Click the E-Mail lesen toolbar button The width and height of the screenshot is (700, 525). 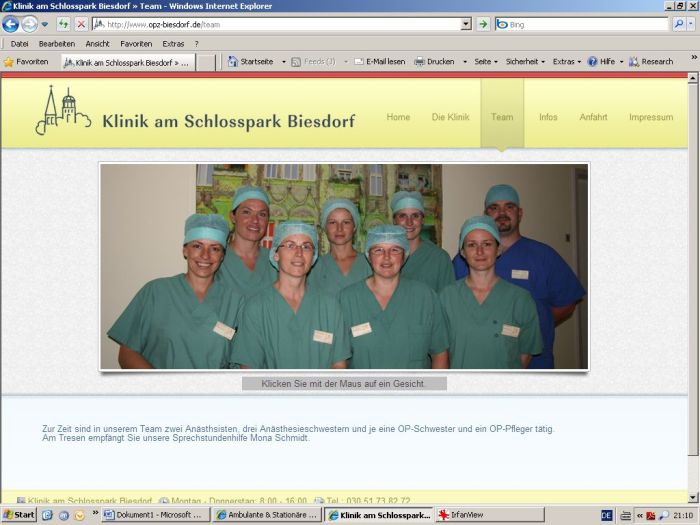(380, 62)
